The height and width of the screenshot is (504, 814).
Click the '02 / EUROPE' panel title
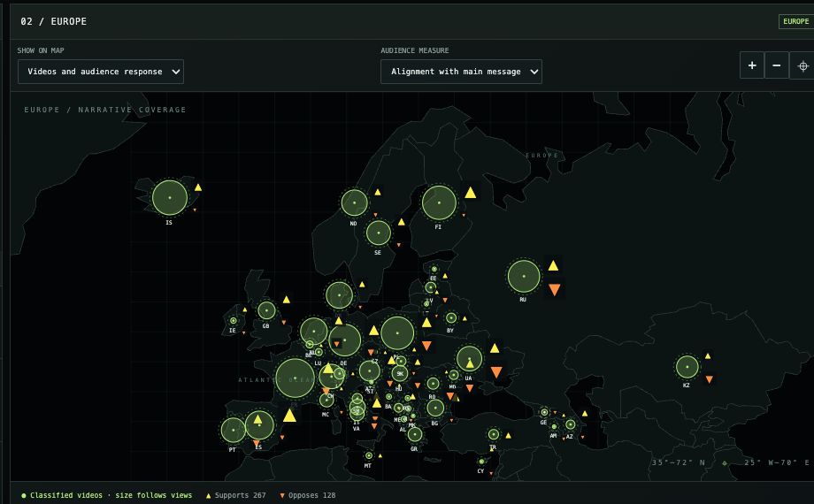click(x=53, y=21)
